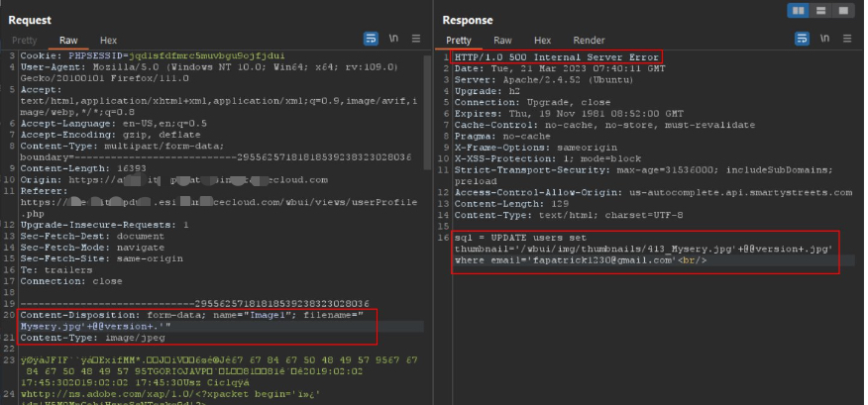Toggle word wrap icon in Response panel
The width and height of the screenshot is (868, 405).
click(x=803, y=40)
